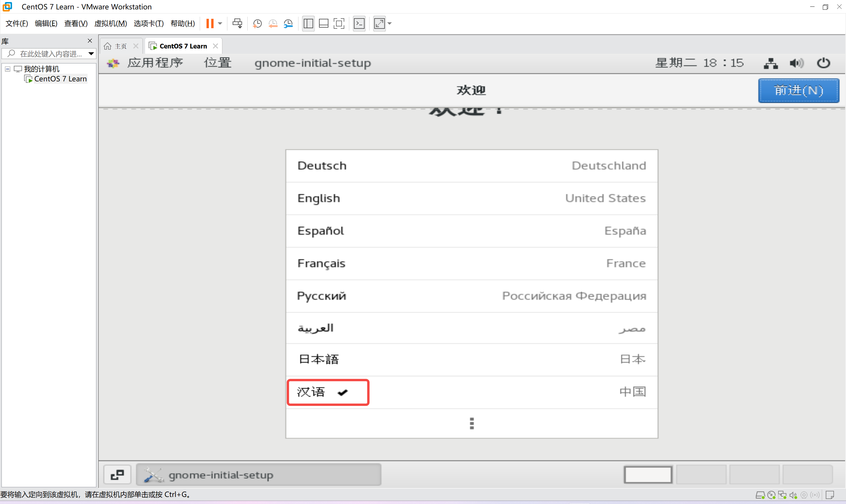
Task: Close the CentOS 7 Learn tab
Action: pyautogui.click(x=215, y=46)
